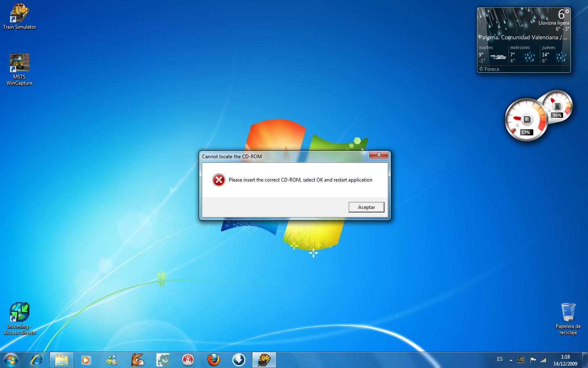Open Action Center flag in tray
The image size is (588, 368).
pyautogui.click(x=533, y=360)
